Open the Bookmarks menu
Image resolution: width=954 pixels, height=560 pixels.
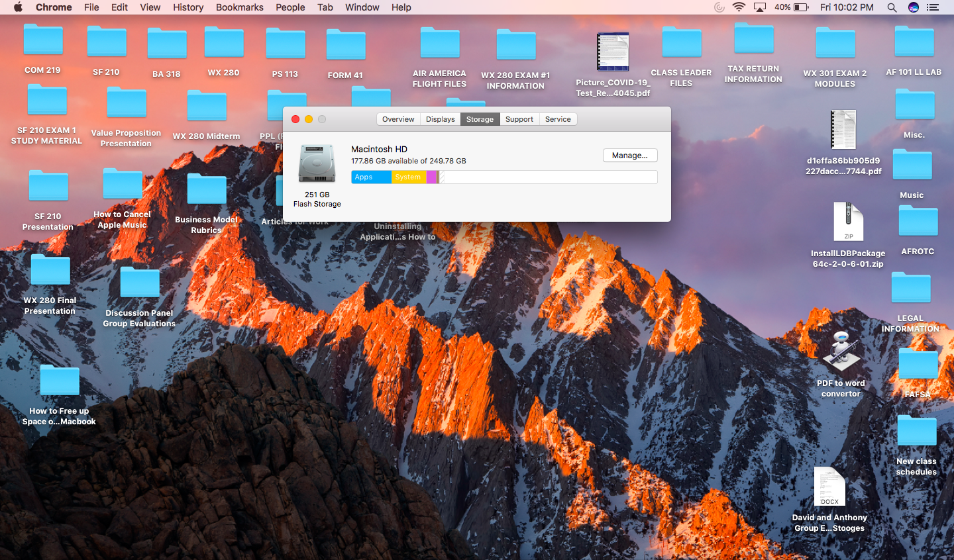[239, 7]
